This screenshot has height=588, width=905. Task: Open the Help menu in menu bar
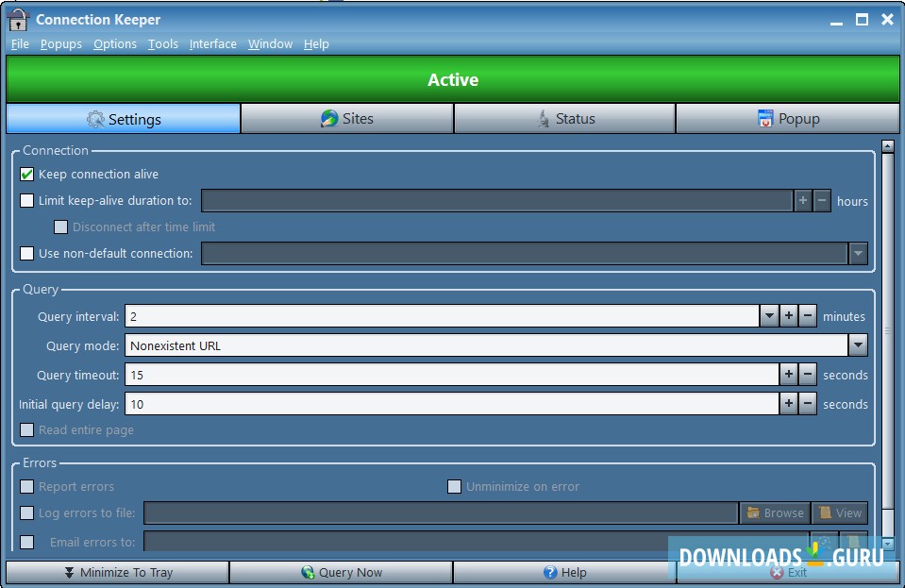(x=316, y=43)
